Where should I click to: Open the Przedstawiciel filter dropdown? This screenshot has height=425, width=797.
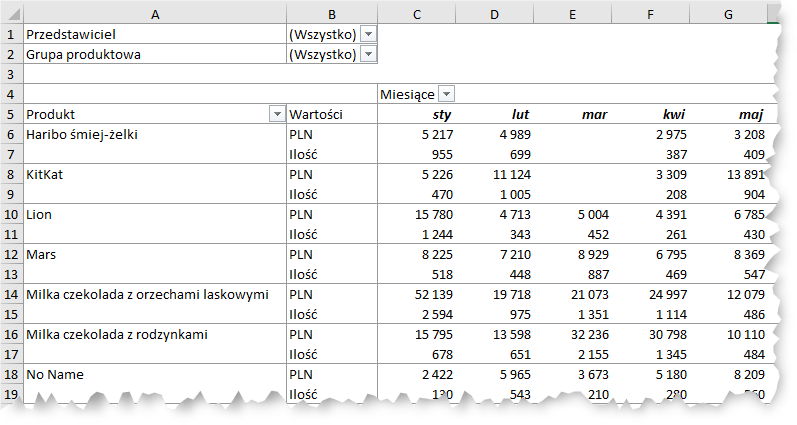point(368,34)
